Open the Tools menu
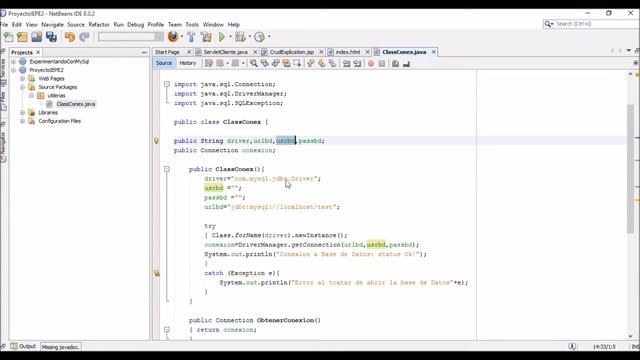The height and width of the screenshot is (360, 640). pyautogui.click(x=192, y=24)
